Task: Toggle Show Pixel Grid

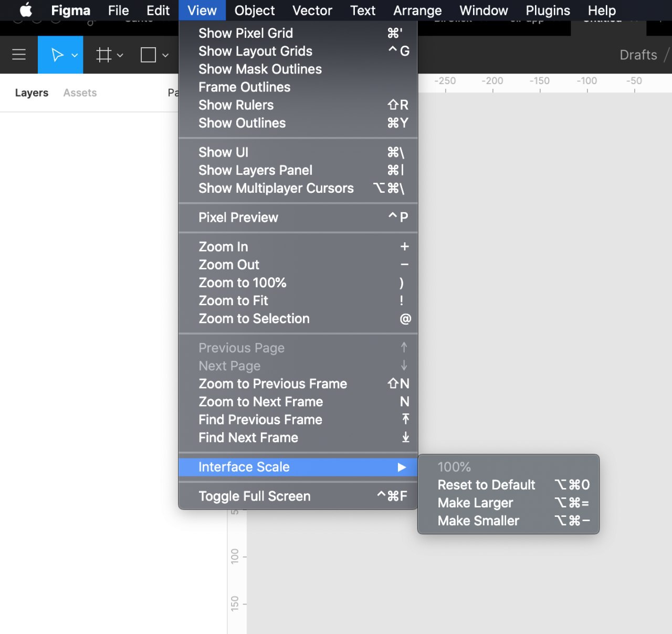Action: pos(298,33)
